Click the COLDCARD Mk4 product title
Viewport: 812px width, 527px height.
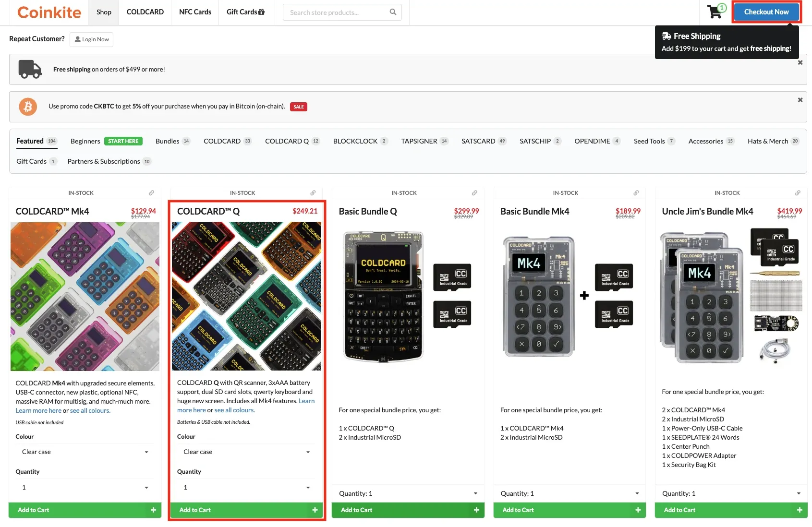pyautogui.click(x=52, y=212)
